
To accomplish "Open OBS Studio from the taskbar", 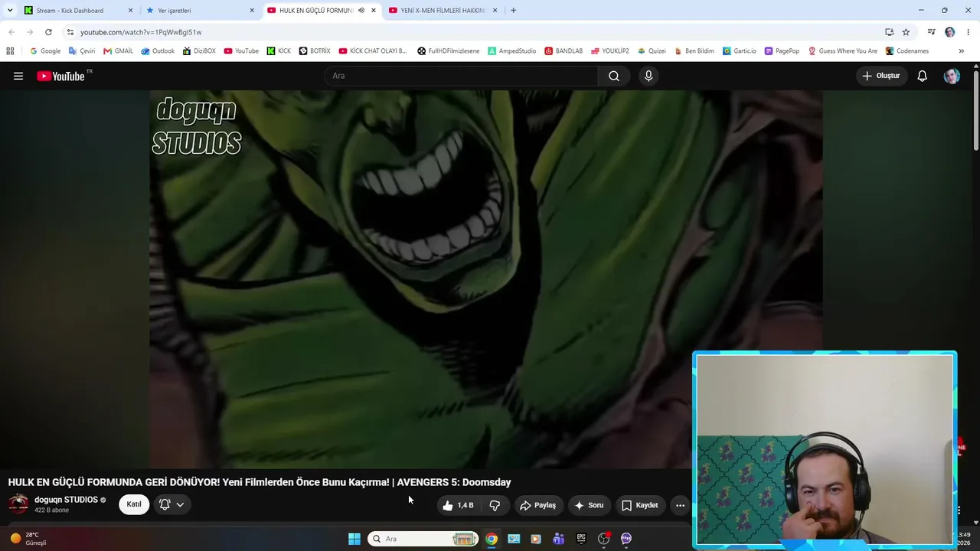I will point(603,539).
